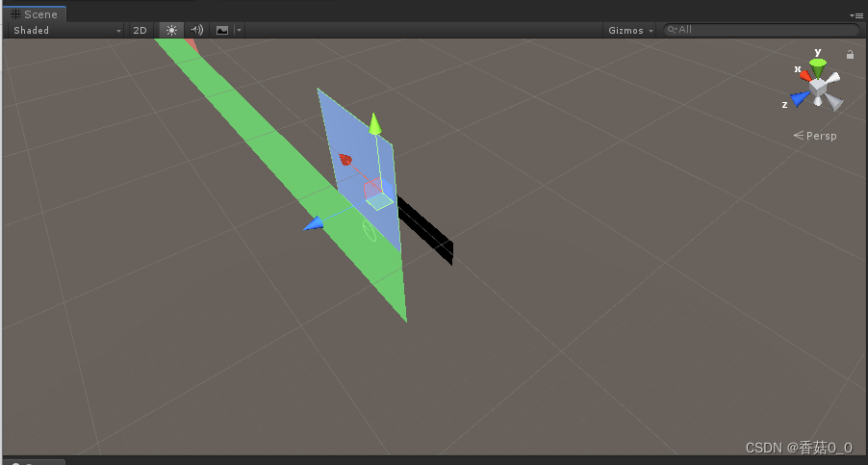Toggle scene audio speaker icon
868x465 pixels.
(196, 30)
